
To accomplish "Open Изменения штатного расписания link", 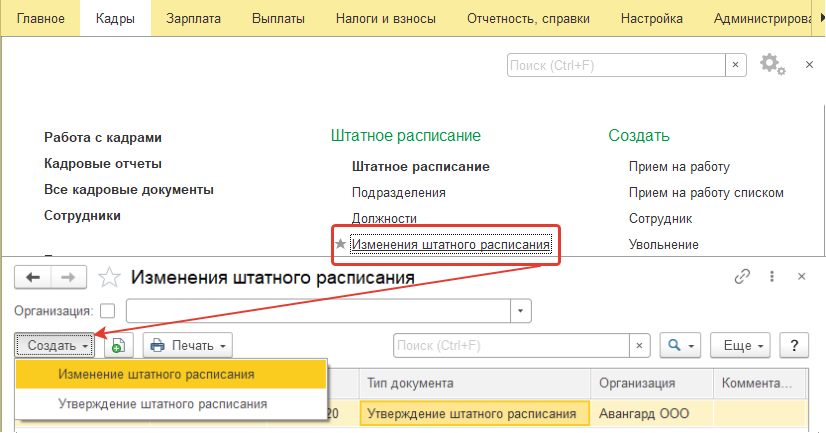I will click(x=451, y=244).
